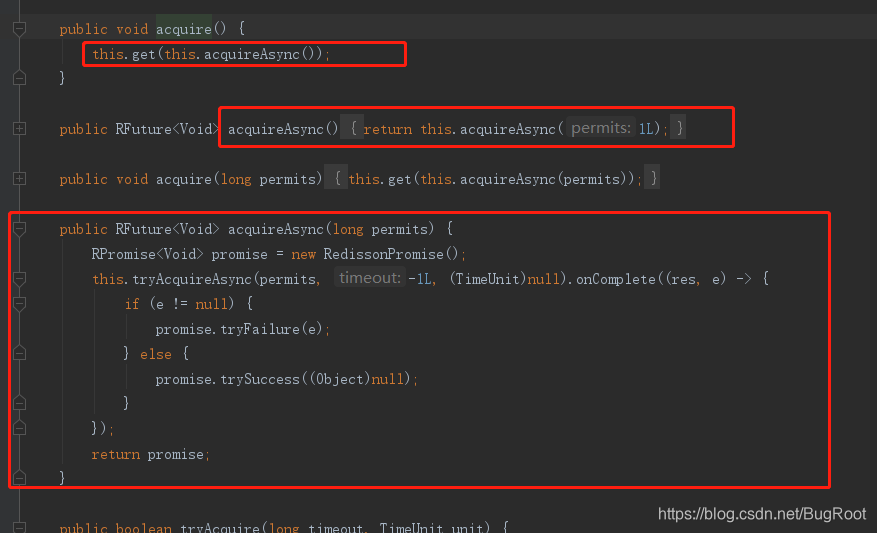877x533 pixels.
Task: Click the folded '}' placeholder after 1L);
Action: (678, 129)
